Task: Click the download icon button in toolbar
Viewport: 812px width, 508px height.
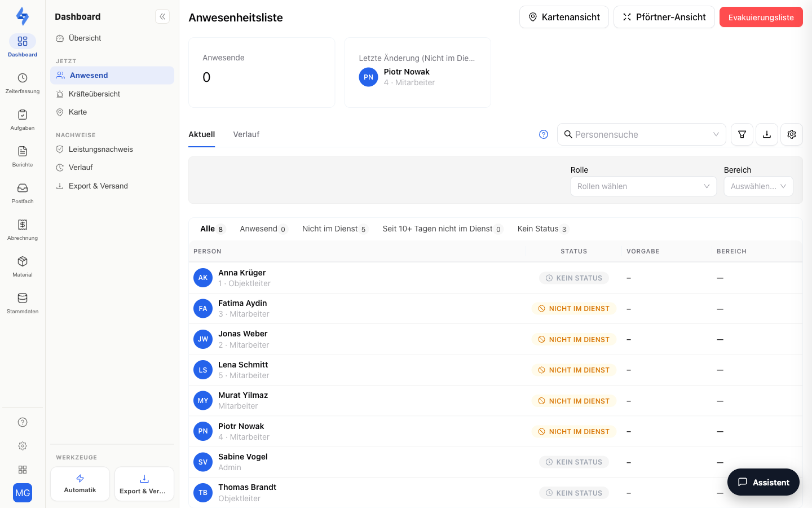Action: click(767, 134)
